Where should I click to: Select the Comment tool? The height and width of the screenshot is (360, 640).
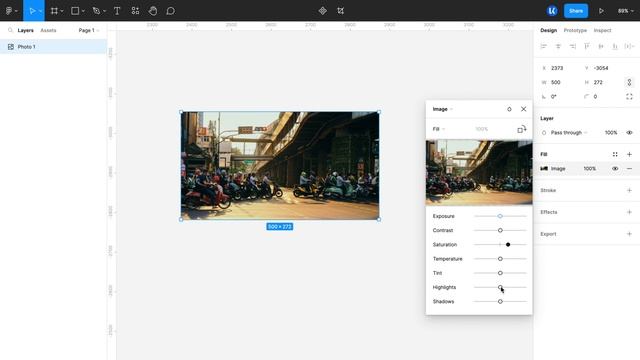[x=171, y=11]
